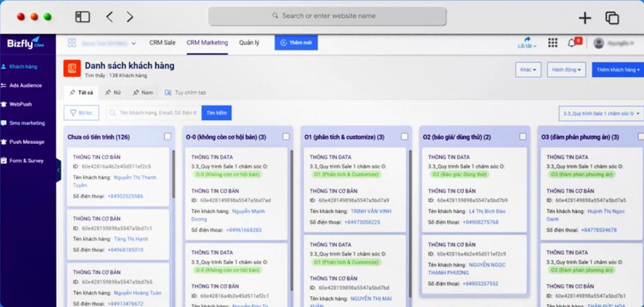Click the Bizfly CRM logo
Viewport: 644px width, 307px height.
[25, 42]
